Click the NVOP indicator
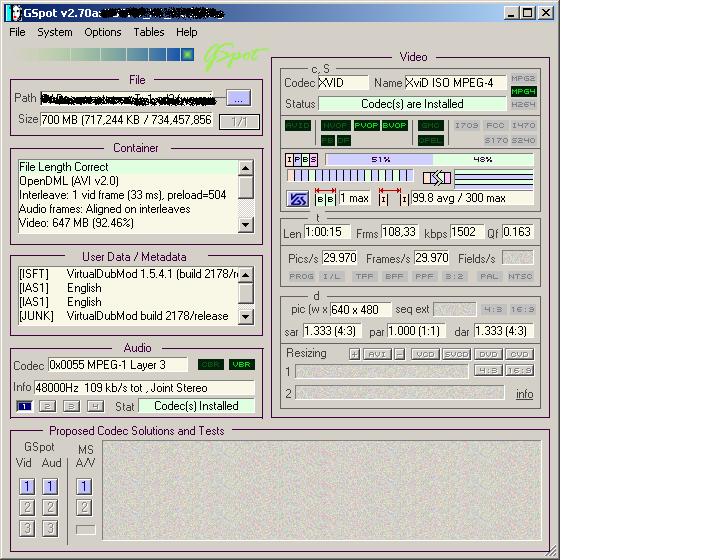The image size is (720, 560). point(336,125)
